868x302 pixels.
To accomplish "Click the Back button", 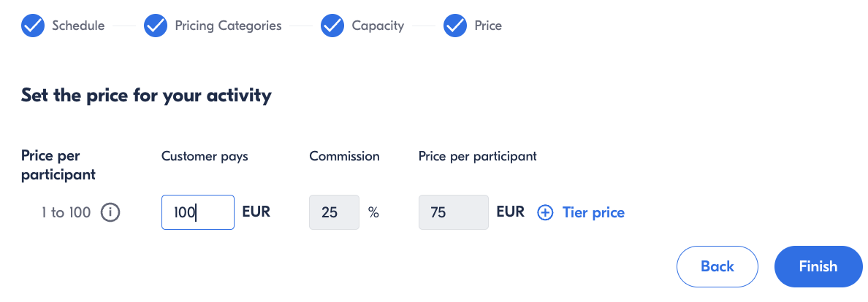I will point(717,266).
